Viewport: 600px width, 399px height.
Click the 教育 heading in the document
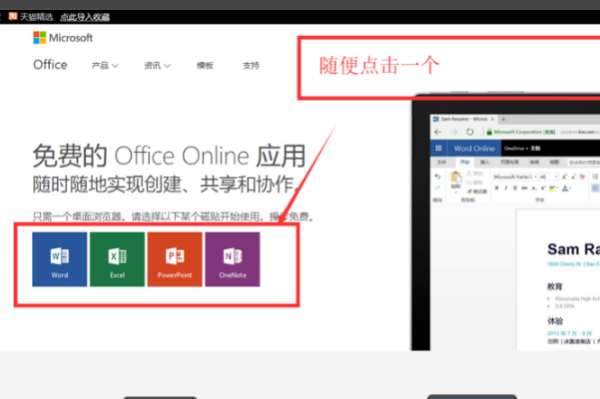[x=555, y=287]
